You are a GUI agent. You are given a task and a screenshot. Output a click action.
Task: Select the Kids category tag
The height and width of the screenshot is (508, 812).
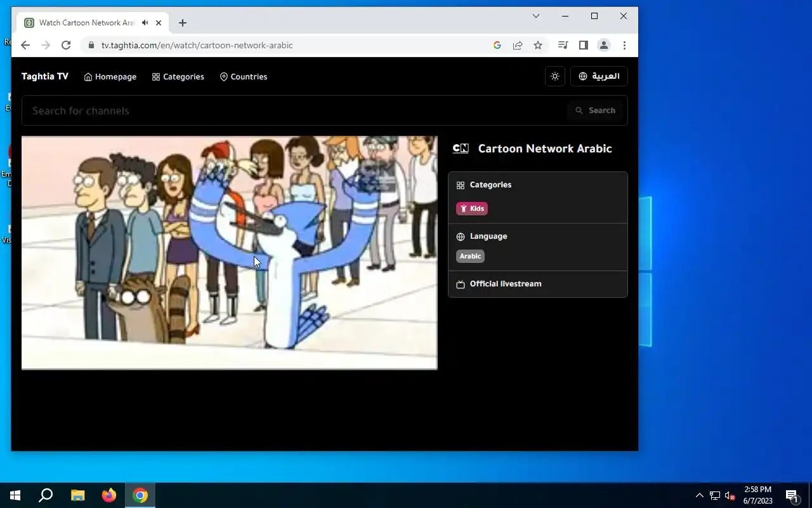click(x=472, y=208)
